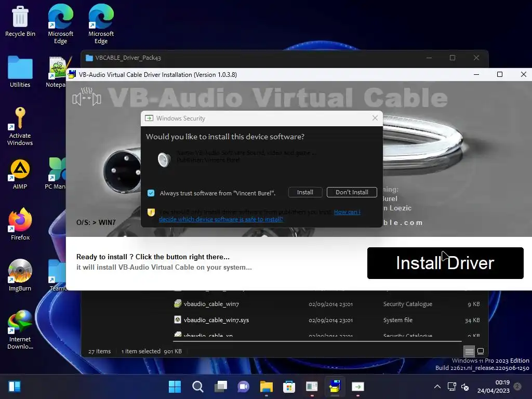Launch Firefox from the desktop

(x=20, y=224)
